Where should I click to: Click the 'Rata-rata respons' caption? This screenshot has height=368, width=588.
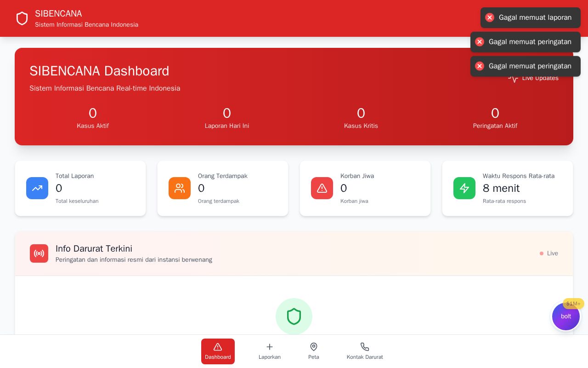[504, 201]
